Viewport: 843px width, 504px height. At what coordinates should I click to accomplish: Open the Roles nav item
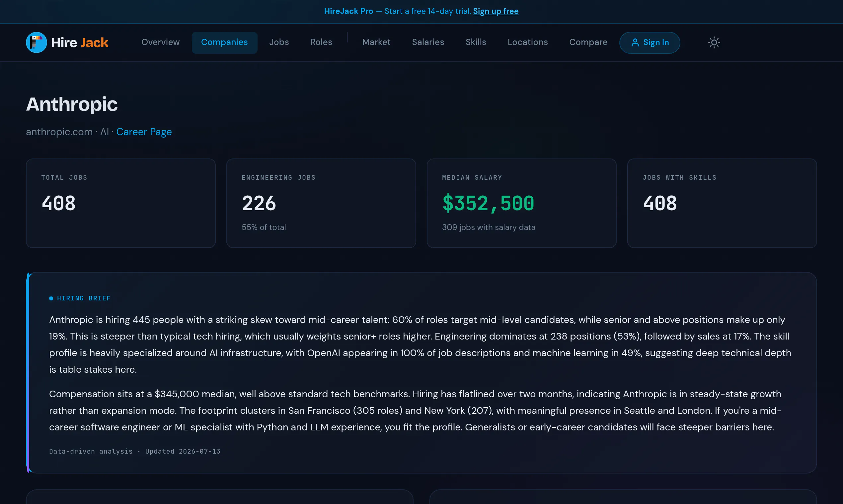click(321, 42)
